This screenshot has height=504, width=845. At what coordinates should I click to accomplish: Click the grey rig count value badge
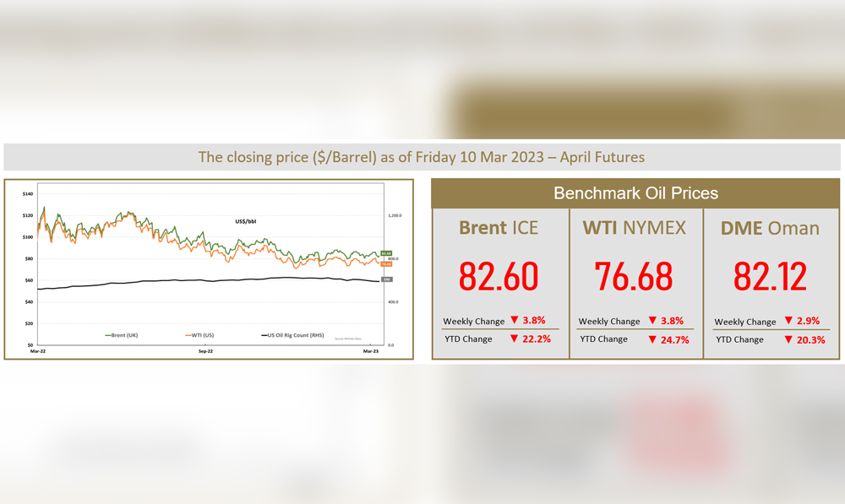pyautogui.click(x=386, y=279)
